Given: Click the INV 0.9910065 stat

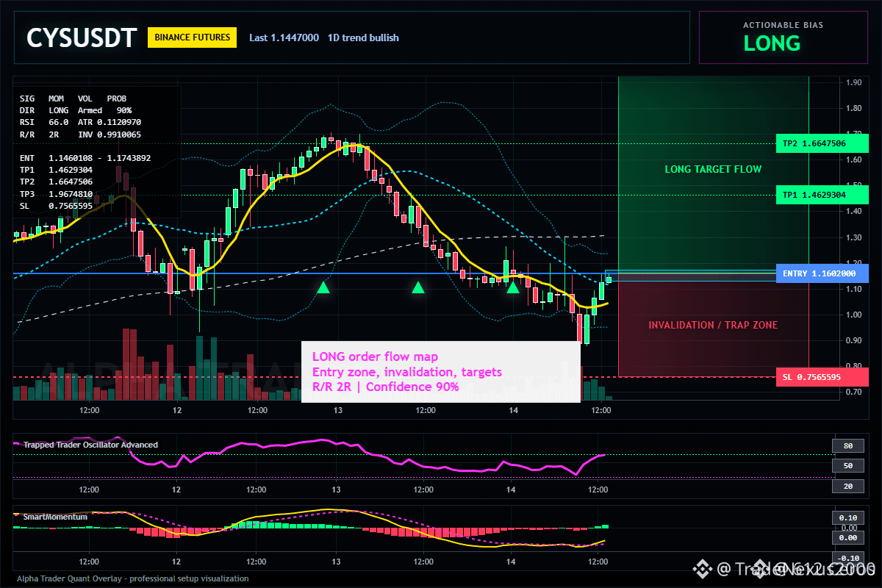Looking at the screenshot, I should click(x=110, y=135).
